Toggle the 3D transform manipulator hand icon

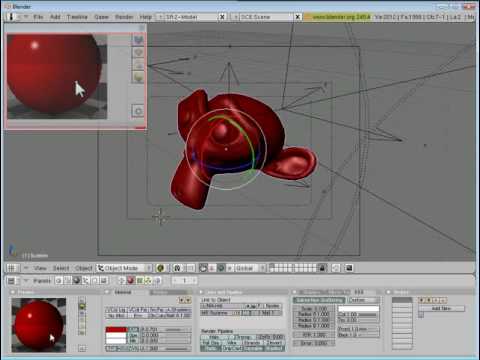203,268
